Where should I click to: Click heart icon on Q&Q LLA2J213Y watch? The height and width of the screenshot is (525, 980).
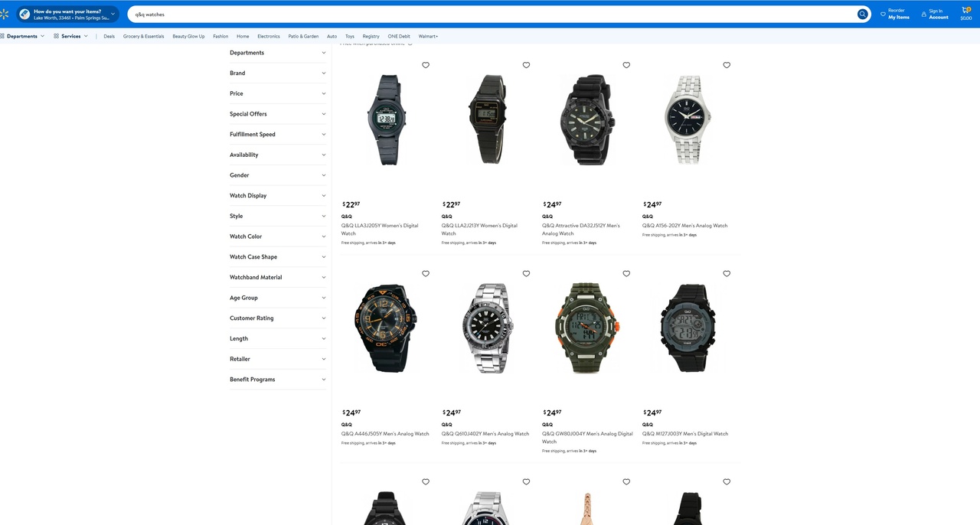pyautogui.click(x=526, y=65)
